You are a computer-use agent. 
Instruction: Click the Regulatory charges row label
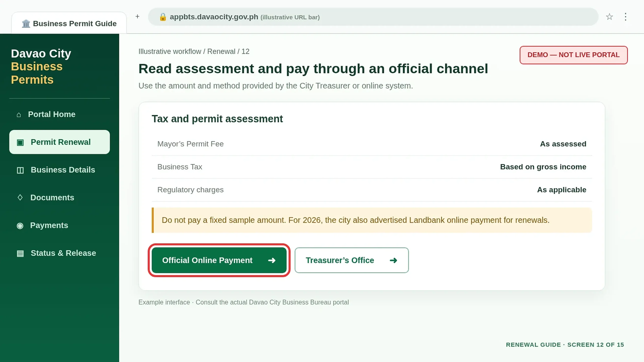(190, 190)
